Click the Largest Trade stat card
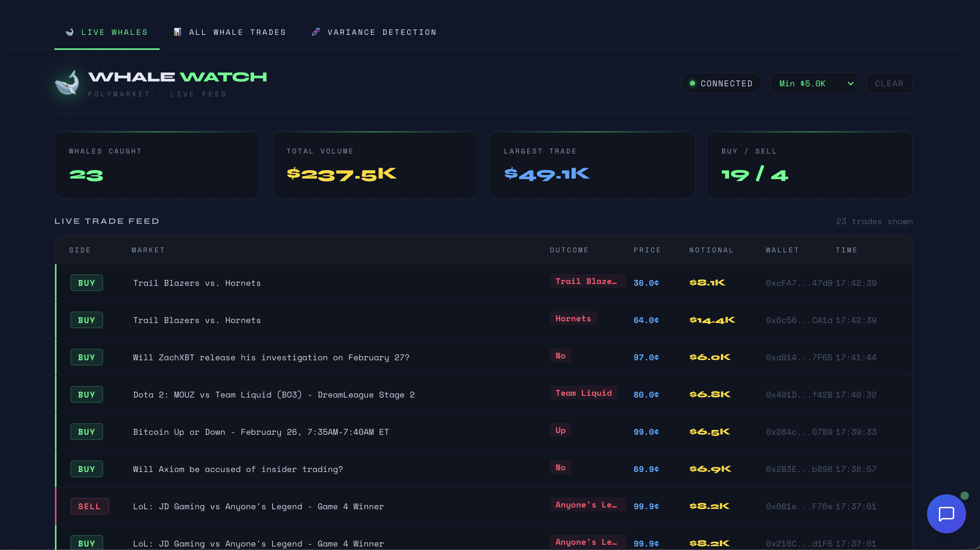The image size is (980, 550). click(x=592, y=165)
